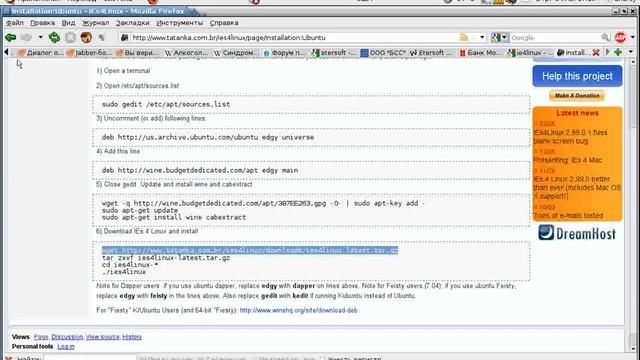
Task: Click the red Adblock Plus icon
Action: (620, 38)
